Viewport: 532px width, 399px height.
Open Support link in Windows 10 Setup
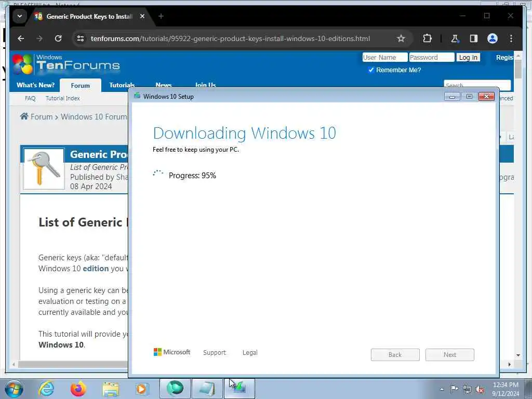pos(215,353)
